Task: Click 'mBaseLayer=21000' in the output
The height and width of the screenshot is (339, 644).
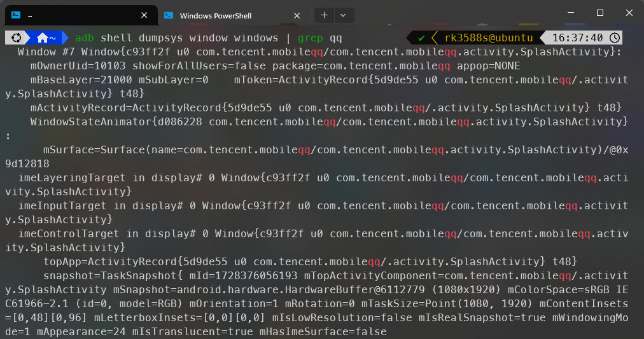Action: 81,80
